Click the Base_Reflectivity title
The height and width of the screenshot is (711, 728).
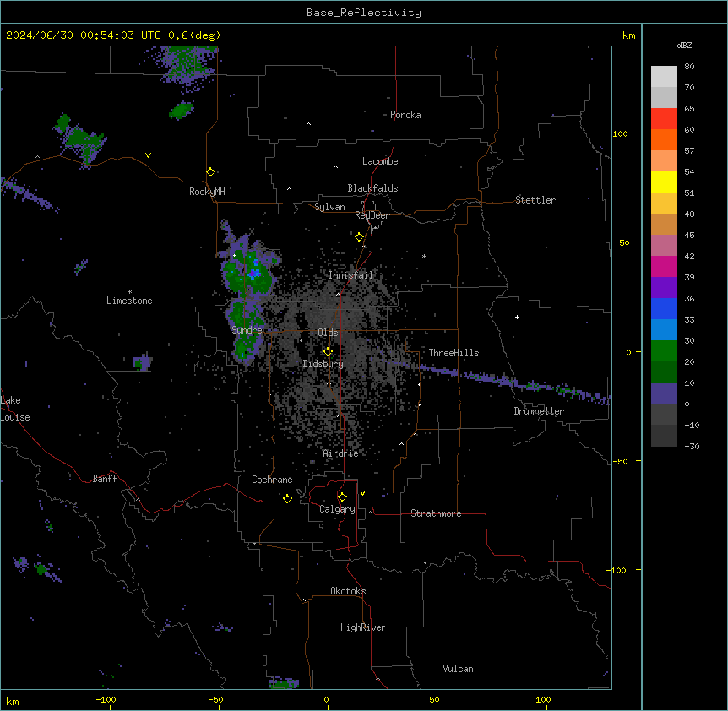point(364,13)
